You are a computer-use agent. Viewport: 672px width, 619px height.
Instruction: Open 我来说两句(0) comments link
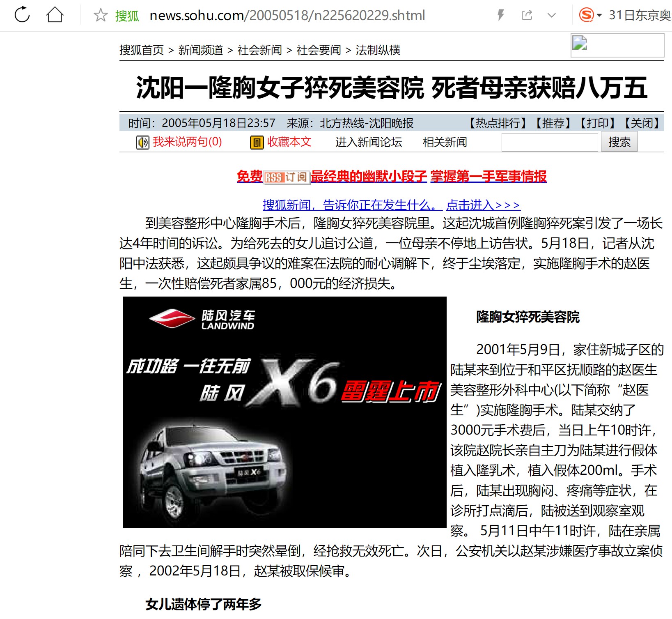(188, 142)
